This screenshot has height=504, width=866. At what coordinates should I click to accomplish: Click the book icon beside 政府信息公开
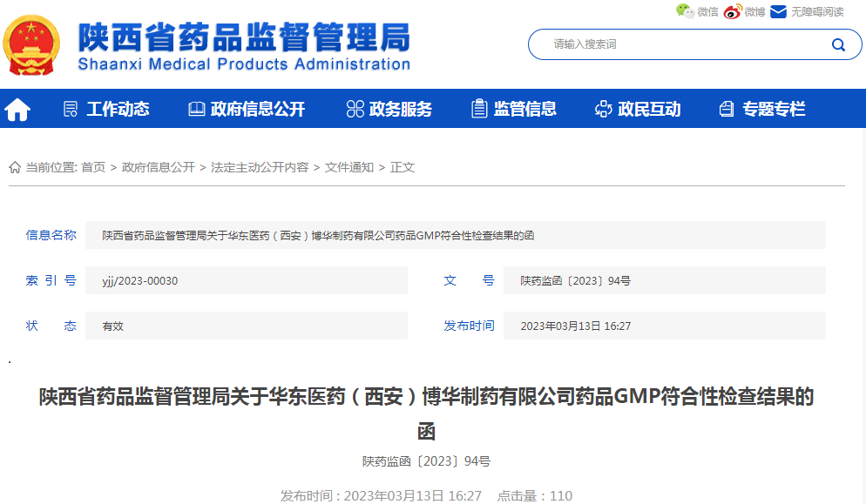[x=196, y=109]
